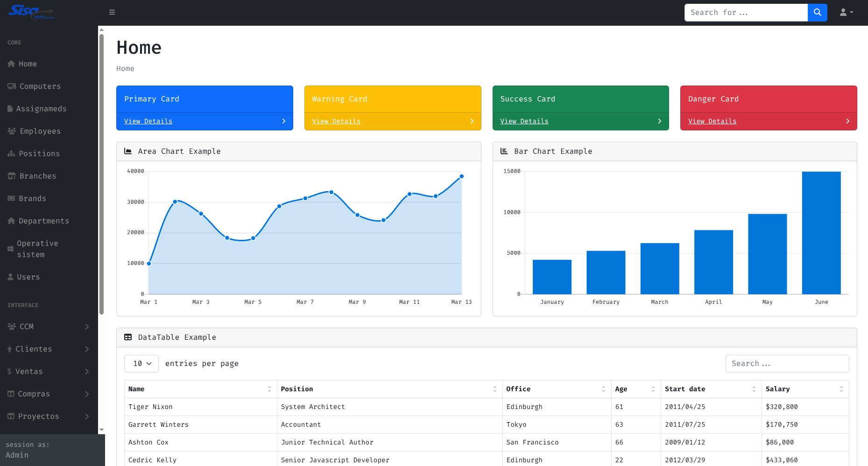Click the sidebar scroll up arrow
The image size is (868, 466).
[101, 29]
